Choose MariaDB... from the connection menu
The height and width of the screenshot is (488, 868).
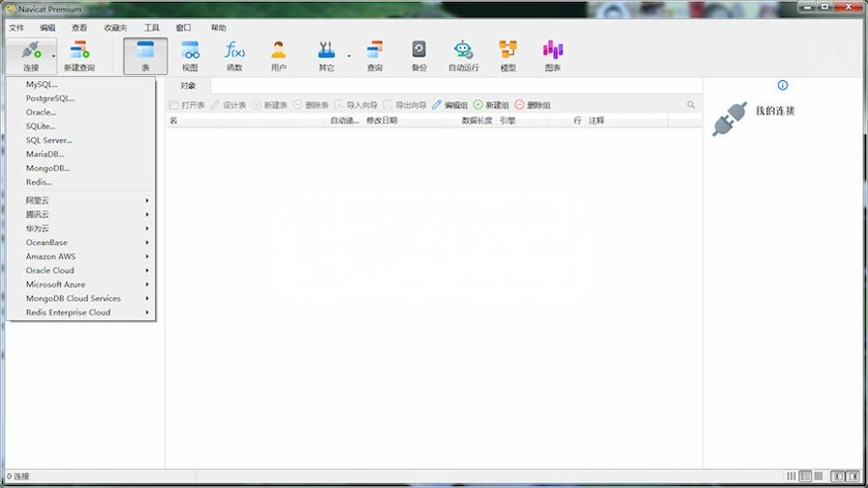(x=81, y=153)
